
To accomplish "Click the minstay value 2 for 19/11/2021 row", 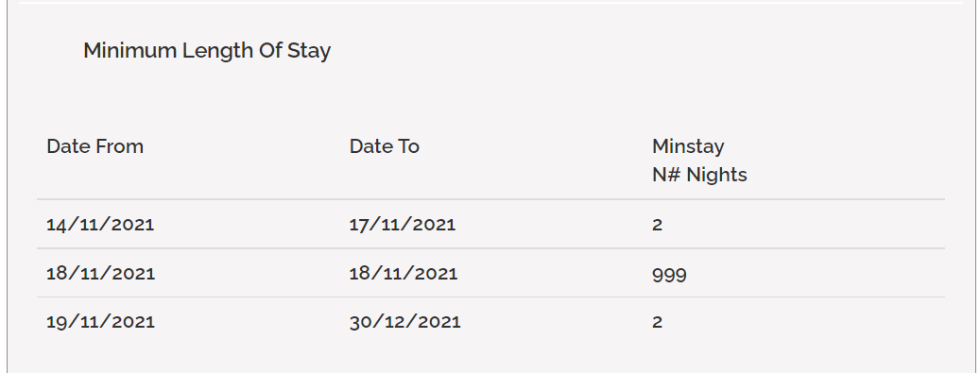I will coord(657,322).
